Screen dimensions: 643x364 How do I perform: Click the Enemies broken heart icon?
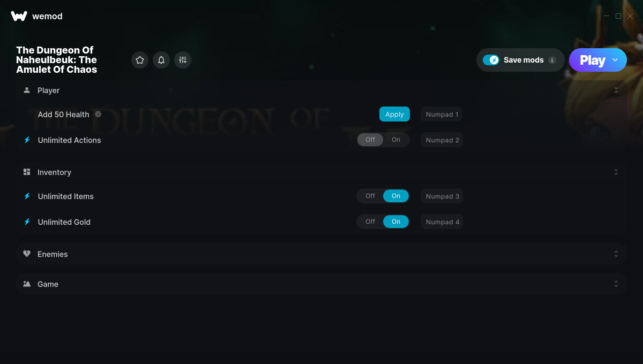[x=27, y=254]
